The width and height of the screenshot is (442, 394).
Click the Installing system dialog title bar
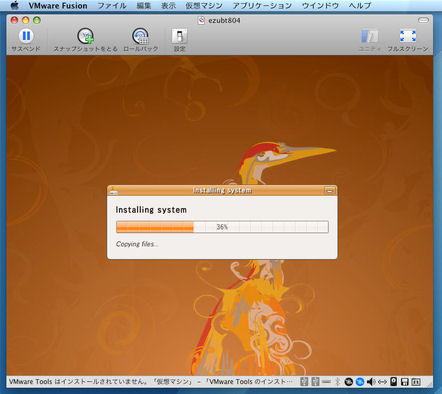[x=222, y=190]
